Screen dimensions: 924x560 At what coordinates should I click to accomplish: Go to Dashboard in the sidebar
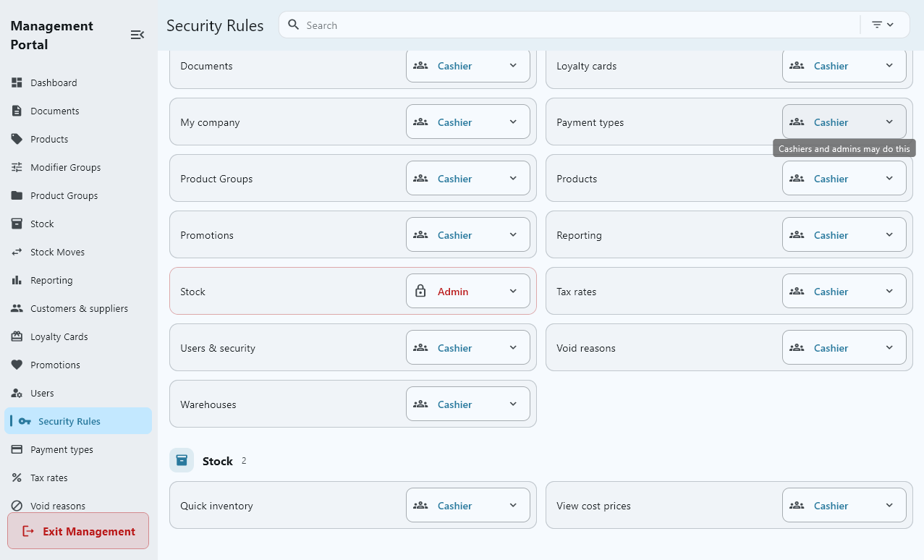[78, 82]
